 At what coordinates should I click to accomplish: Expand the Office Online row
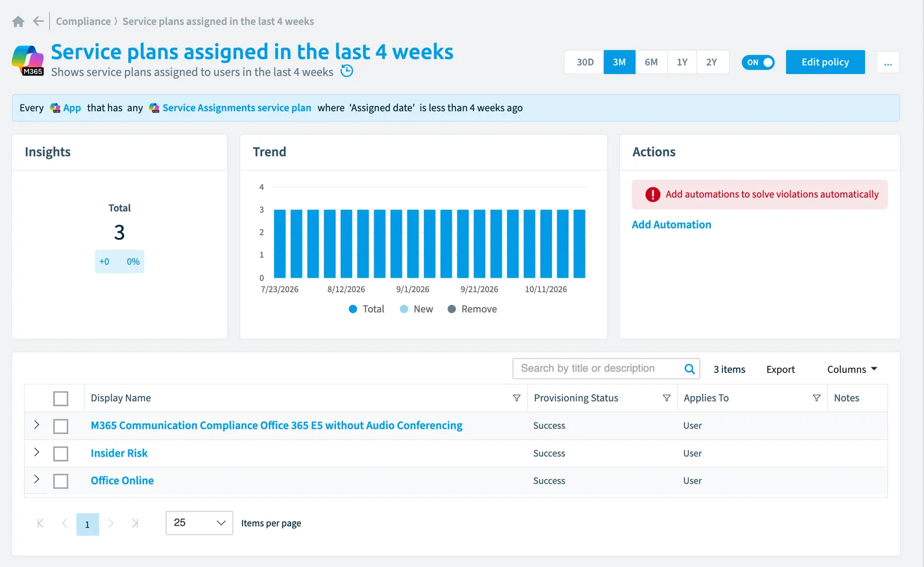pos(36,479)
